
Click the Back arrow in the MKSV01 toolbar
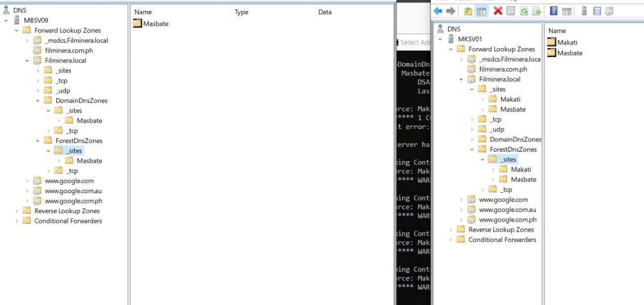tap(438, 11)
